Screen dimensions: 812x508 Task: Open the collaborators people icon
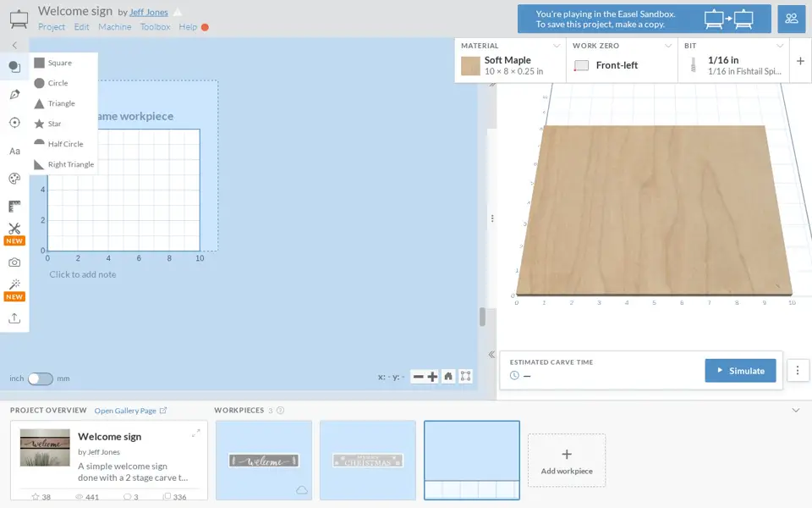(792, 19)
